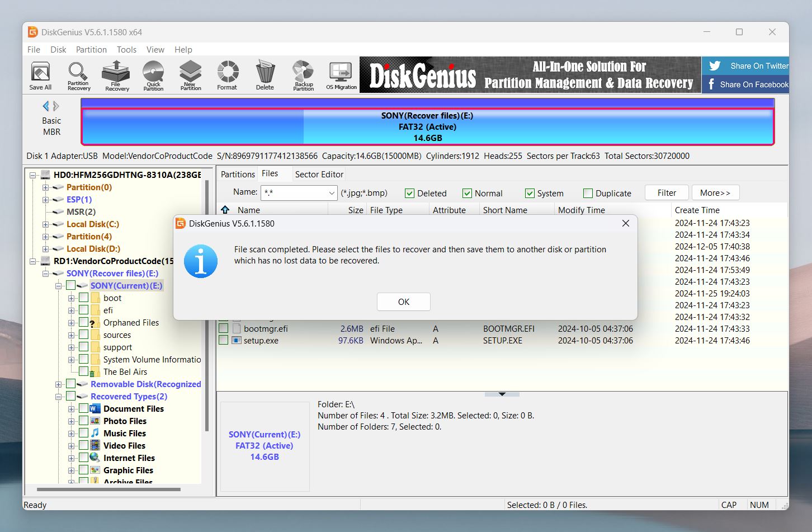Open the Help menu

coord(183,49)
